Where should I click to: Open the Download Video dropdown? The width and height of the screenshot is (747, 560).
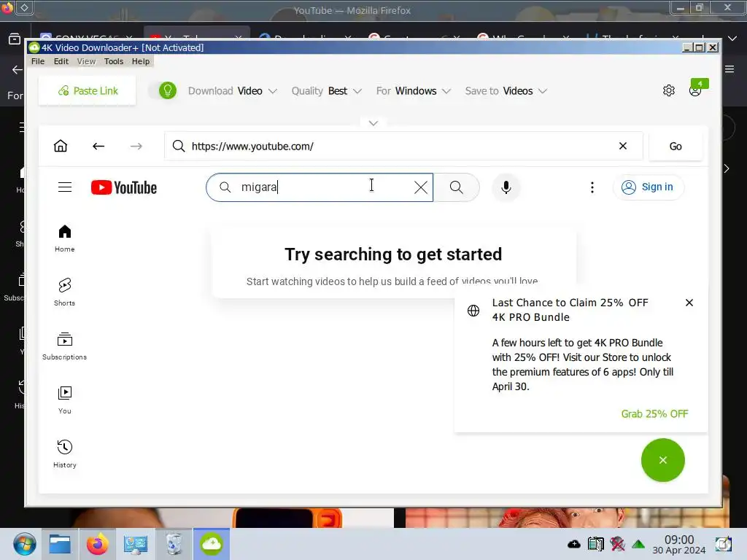pos(232,91)
